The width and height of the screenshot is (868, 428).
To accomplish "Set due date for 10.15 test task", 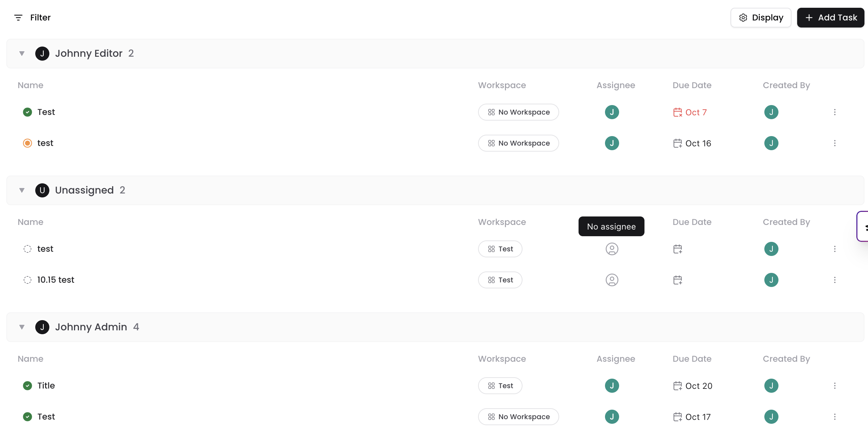I will point(678,280).
